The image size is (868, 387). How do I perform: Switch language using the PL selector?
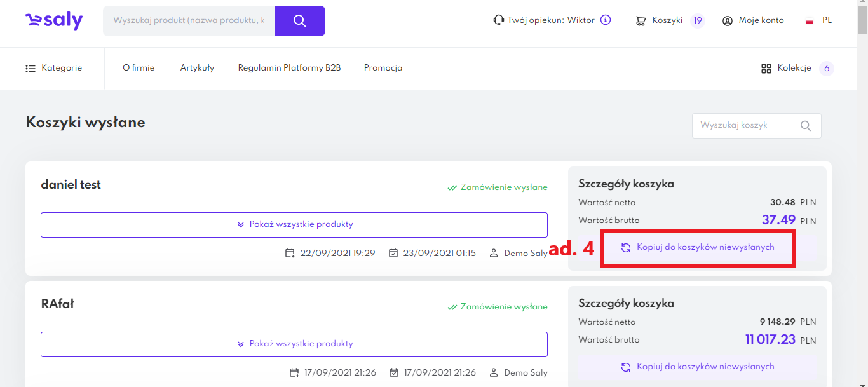pyautogui.click(x=818, y=20)
